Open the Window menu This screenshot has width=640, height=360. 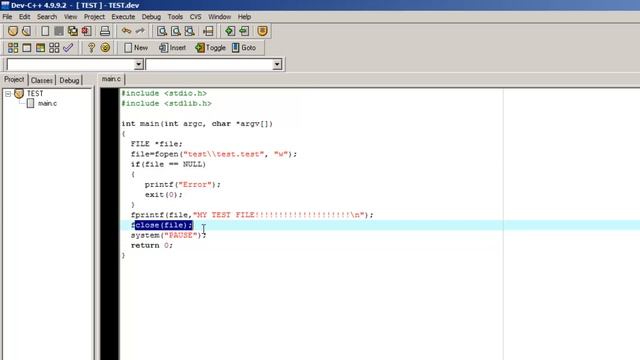point(220,17)
